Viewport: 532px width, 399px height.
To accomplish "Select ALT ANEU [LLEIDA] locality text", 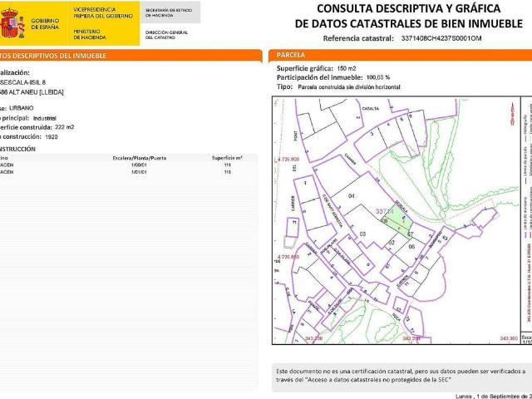I will click(x=36, y=92).
